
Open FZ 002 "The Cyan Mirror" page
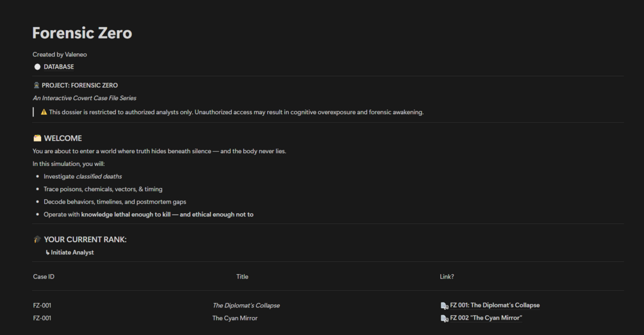[x=486, y=318]
